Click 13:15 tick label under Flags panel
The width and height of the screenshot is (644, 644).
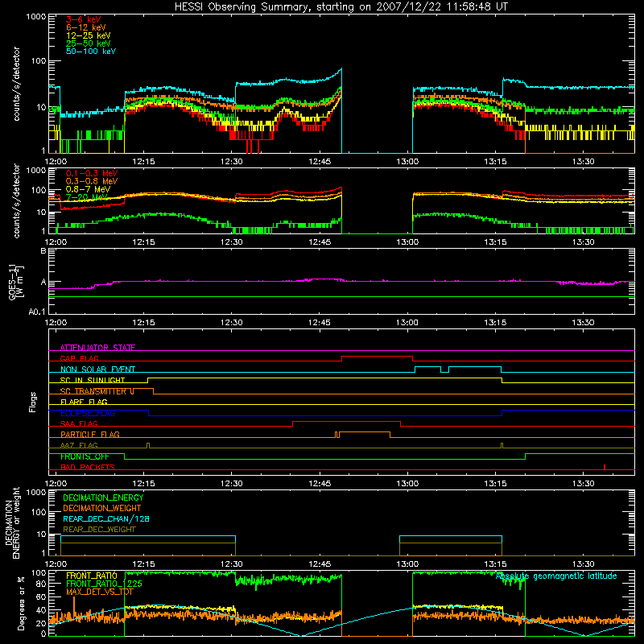click(x=495, y=484)
